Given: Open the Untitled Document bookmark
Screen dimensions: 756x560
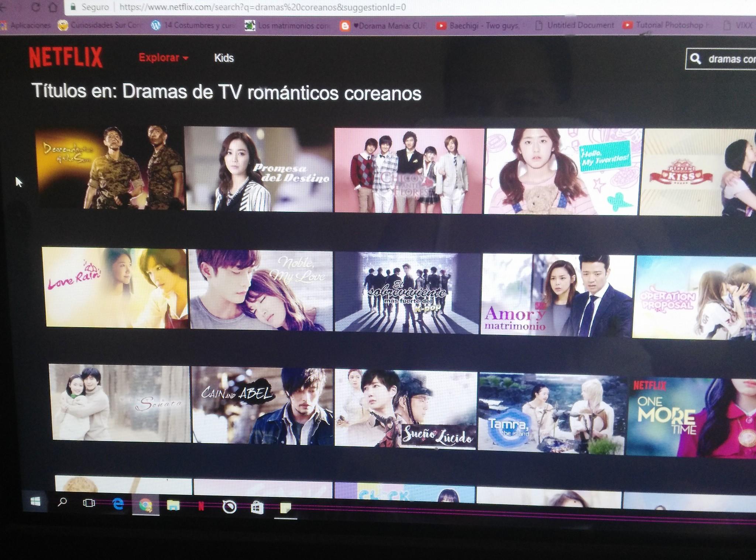Looking at the screenshot, I should (x=574, y=25).
